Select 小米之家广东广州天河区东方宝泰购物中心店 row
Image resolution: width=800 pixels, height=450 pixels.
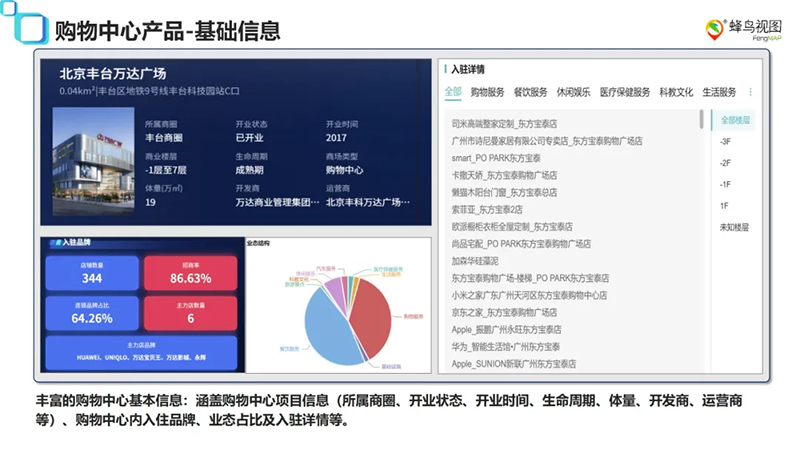(529, 295)
